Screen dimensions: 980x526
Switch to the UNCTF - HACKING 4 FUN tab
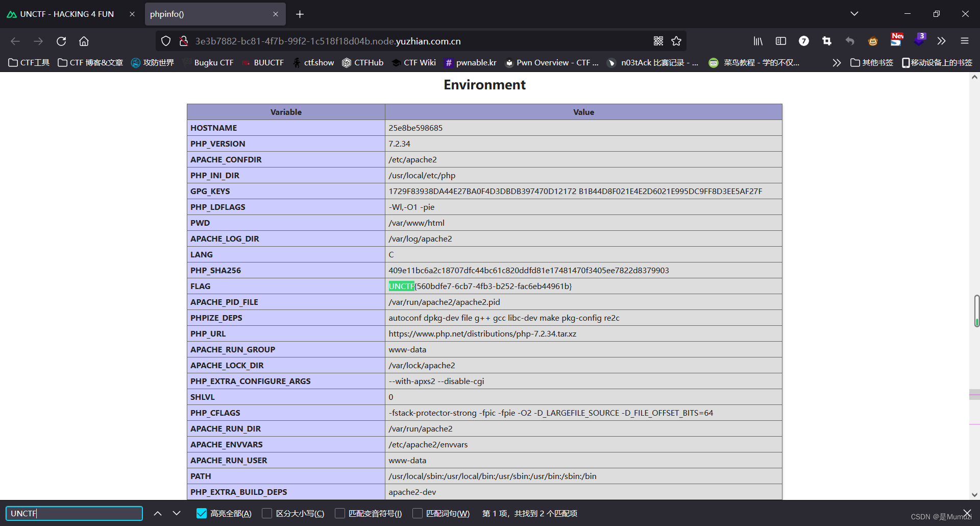[66, 14]
